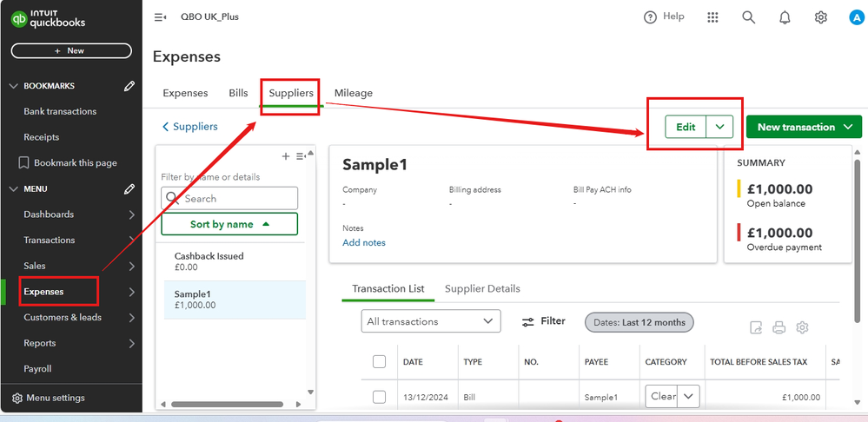
Task: Open the Help icon
Action: [x=650, y=17]
